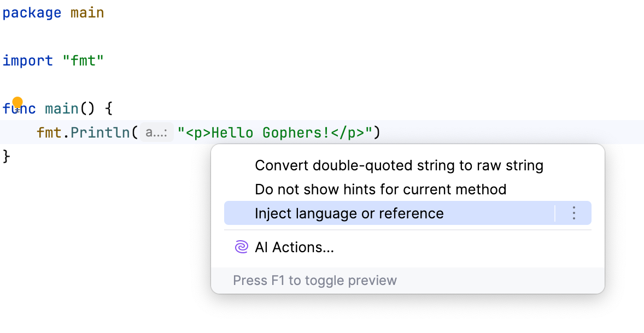Open "AI Actions..." from the popup
The image size is (644, 333).
[x=294, y=247]
